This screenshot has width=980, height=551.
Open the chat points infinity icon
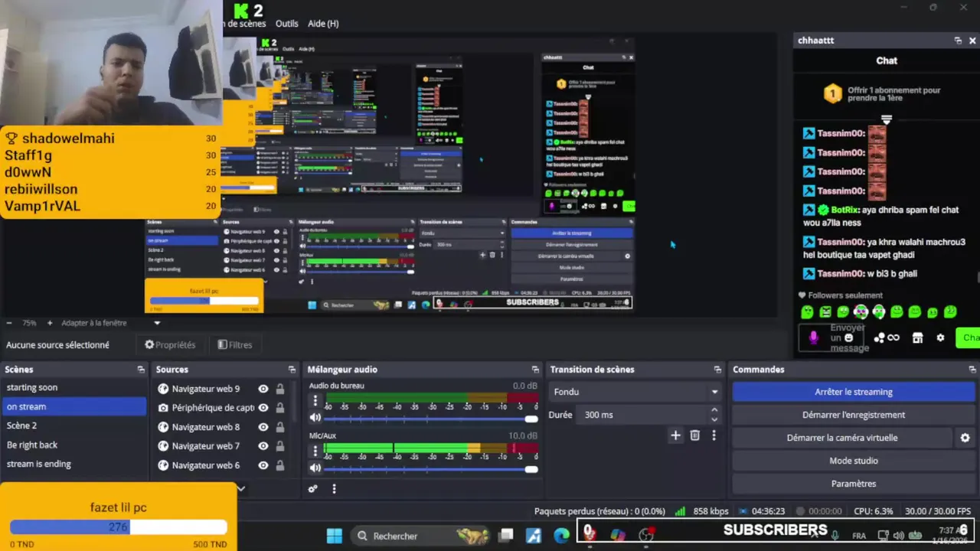click(893, 337)
